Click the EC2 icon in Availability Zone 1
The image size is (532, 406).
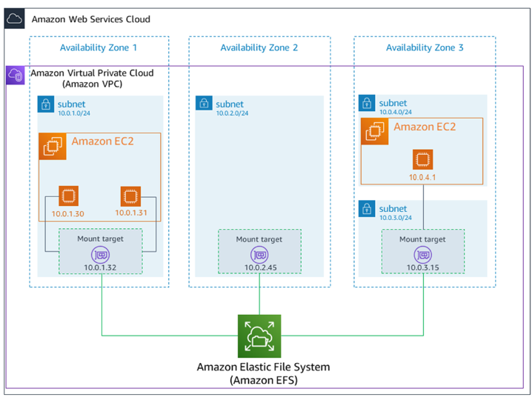pyautogui.click(x=53, y=146)
